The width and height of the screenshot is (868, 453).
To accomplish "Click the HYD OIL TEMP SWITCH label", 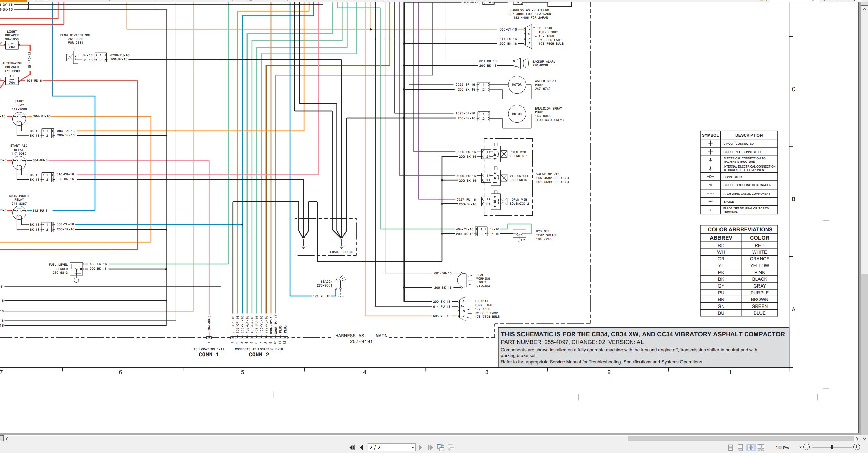I will tap(546, 233).
